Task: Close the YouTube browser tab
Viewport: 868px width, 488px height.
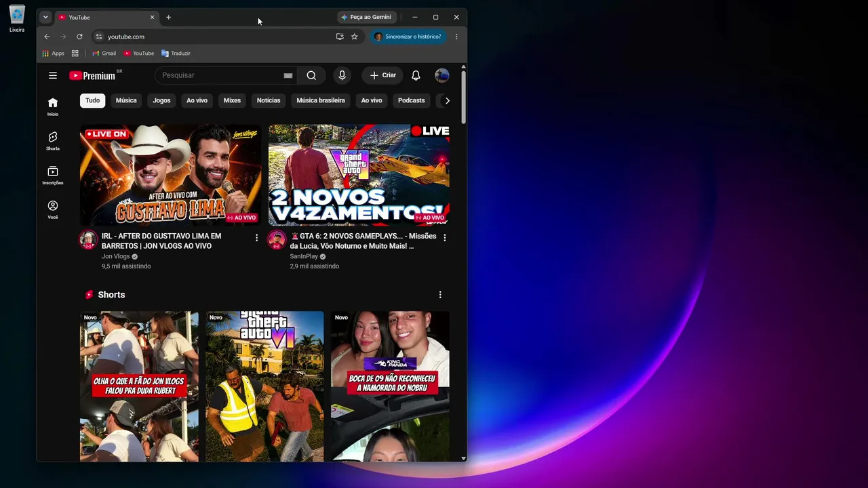Action: coord(152,17)
